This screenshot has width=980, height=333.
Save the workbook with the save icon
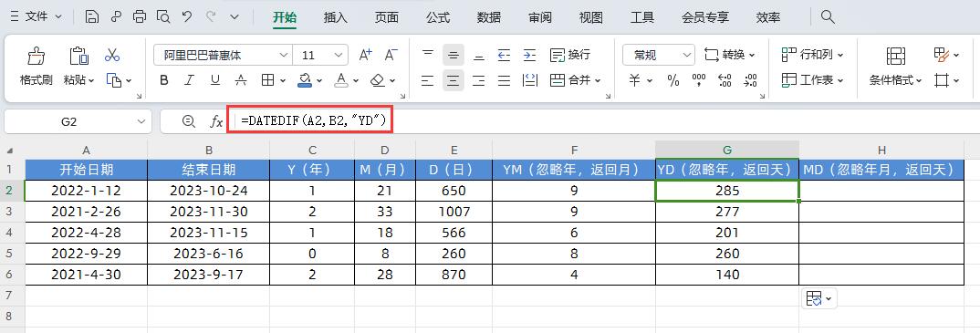pos(92,16)
